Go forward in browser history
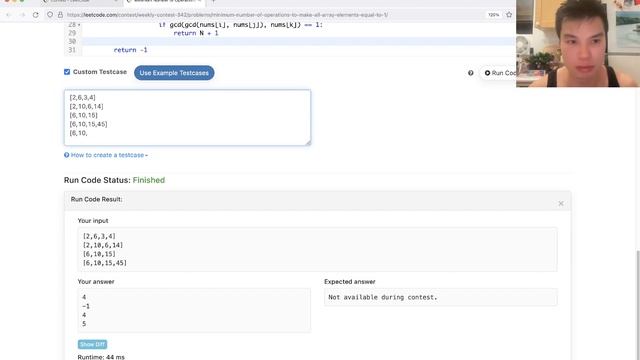This screenshot has height=360, width=640. coord(22,15)
